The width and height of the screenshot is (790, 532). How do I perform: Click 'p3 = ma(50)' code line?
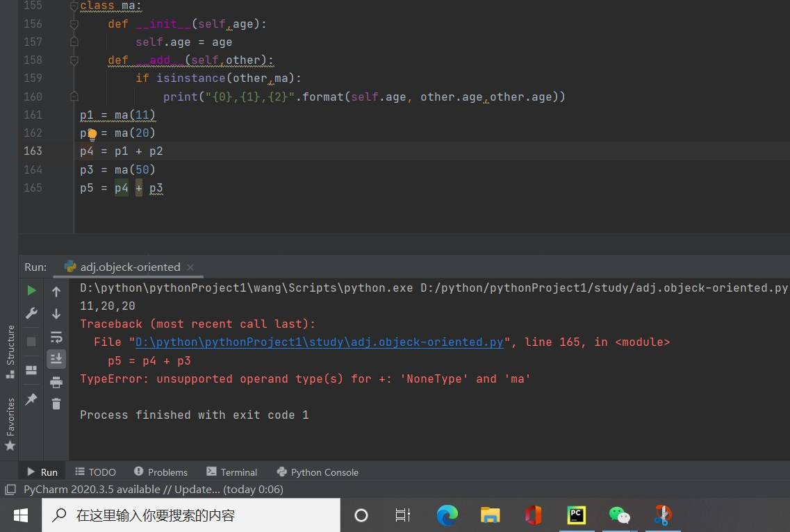pyautogui.click(x=117, y=169)
